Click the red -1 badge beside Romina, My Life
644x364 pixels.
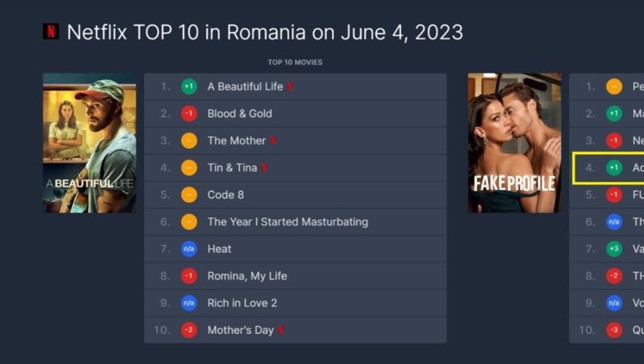tap(189, 276)
